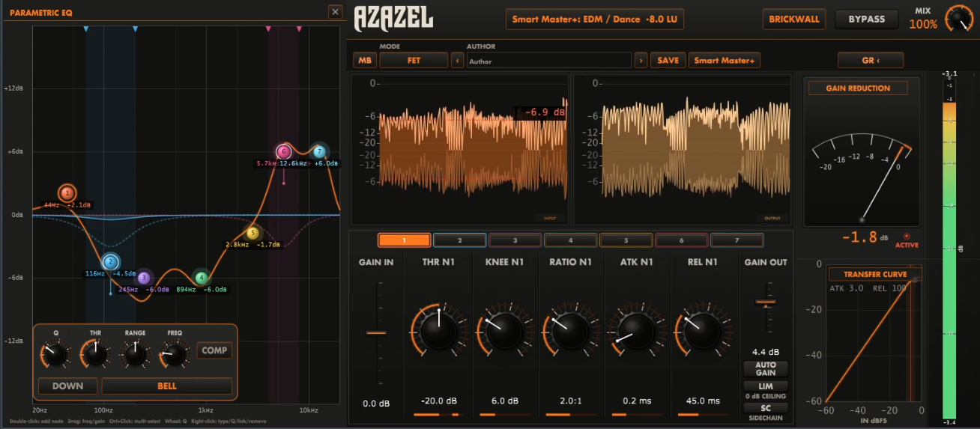Click the RATIO N1 knob

point(569,330)
